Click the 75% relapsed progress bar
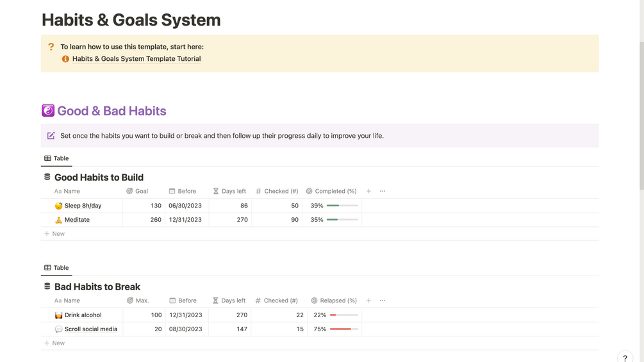 pos(344,329)
